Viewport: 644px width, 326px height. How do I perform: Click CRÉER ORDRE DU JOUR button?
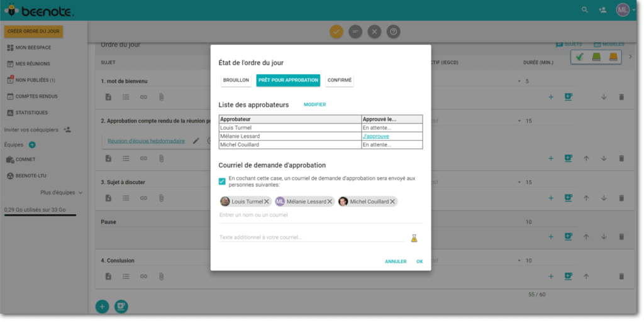[33, 31]
